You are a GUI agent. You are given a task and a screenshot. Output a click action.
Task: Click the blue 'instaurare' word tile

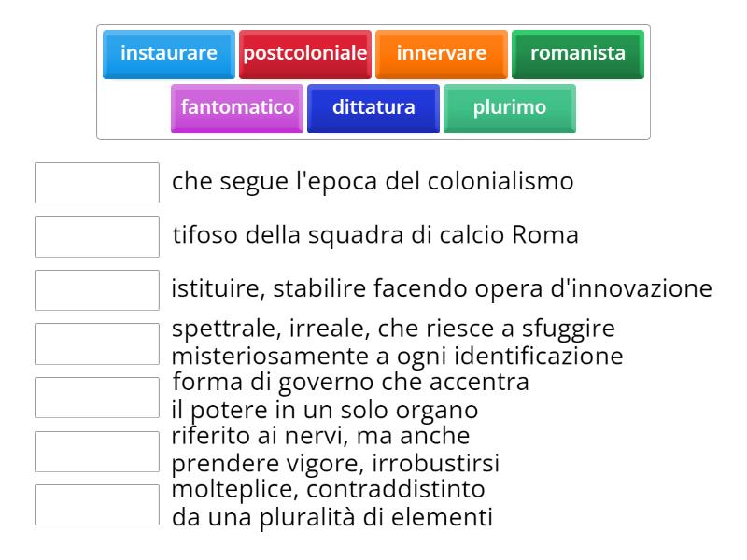point(169,53)
